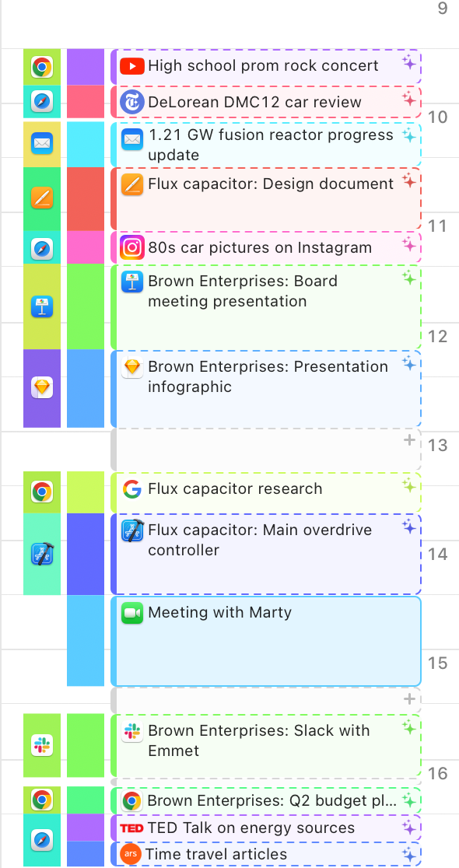Viewport: 459px width, 868px height.
Task: Select the Google icon on Flux capacitor research
Action: click(131, 489)
